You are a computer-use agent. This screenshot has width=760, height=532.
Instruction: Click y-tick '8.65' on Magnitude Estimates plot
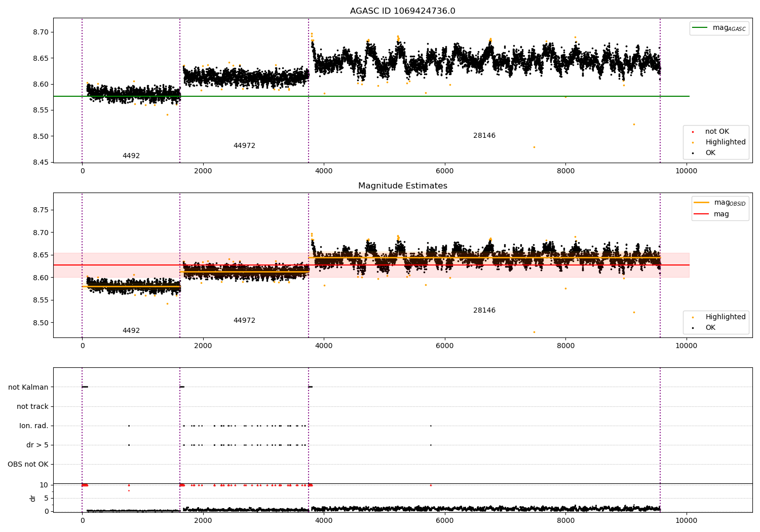pos(41,255)
